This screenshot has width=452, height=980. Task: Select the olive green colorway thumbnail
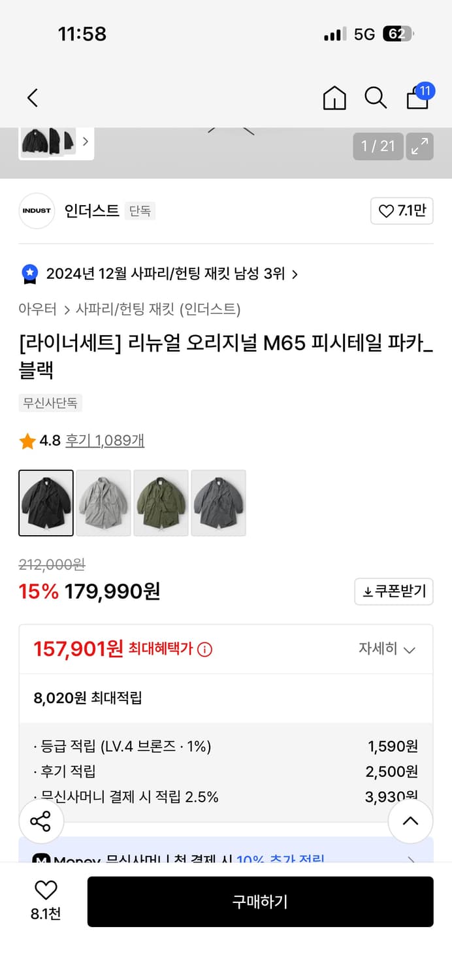point(161,502)
